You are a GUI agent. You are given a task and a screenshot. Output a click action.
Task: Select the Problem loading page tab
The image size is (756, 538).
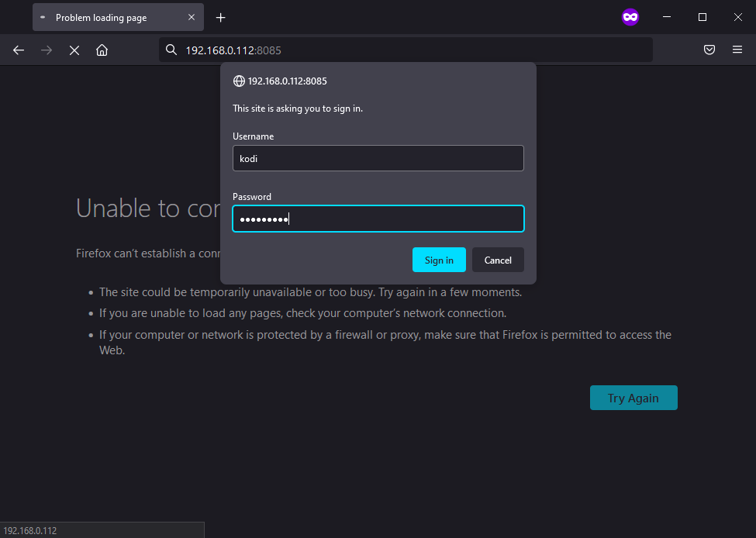coord(118,17)
